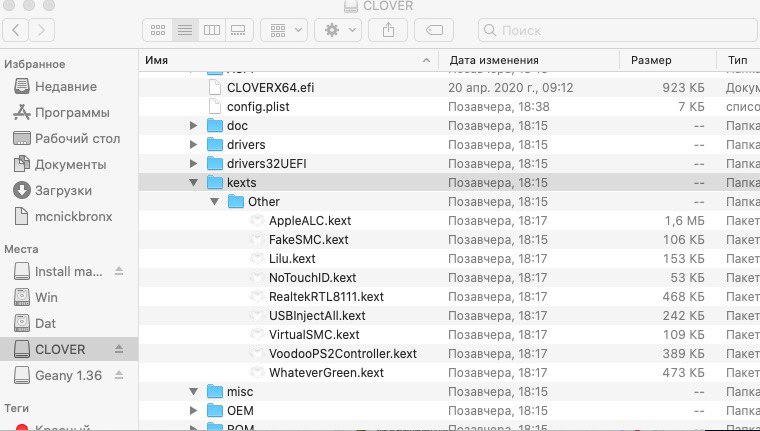The height and width of the screenshot is (431, 760).
Task: Expand the doc folder
Action: tap(194, 126)
